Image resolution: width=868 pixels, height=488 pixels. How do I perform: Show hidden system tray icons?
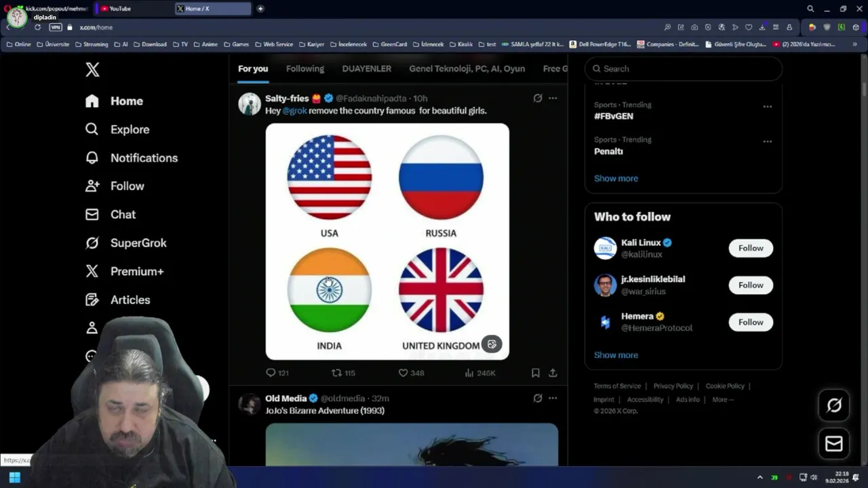pyautogui.click(x=759, y=478)
